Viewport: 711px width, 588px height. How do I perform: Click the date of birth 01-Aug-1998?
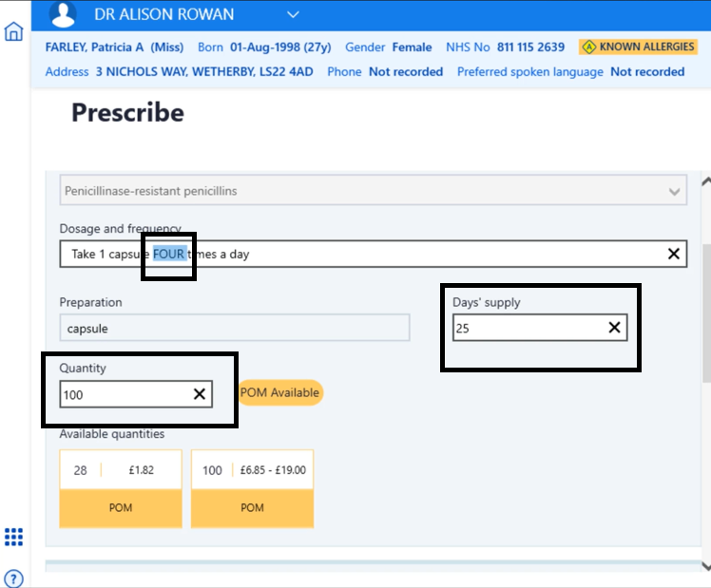coord(265,47)
